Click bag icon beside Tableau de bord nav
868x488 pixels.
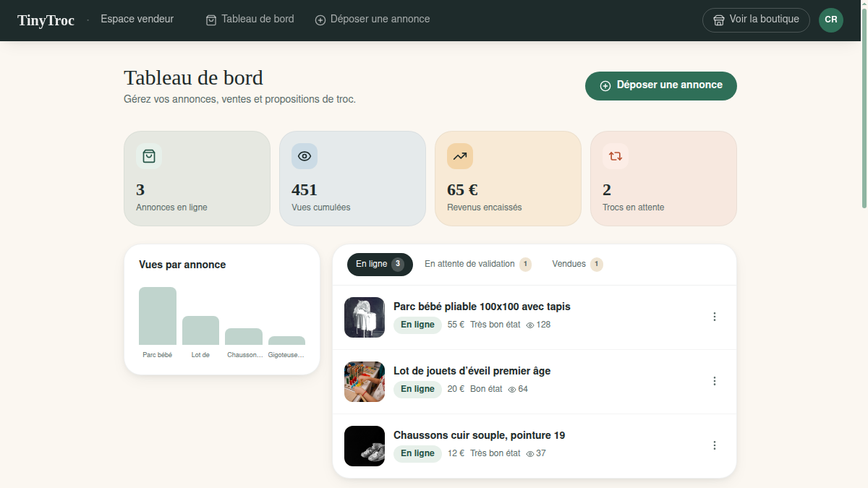click(x=211, y=20)
